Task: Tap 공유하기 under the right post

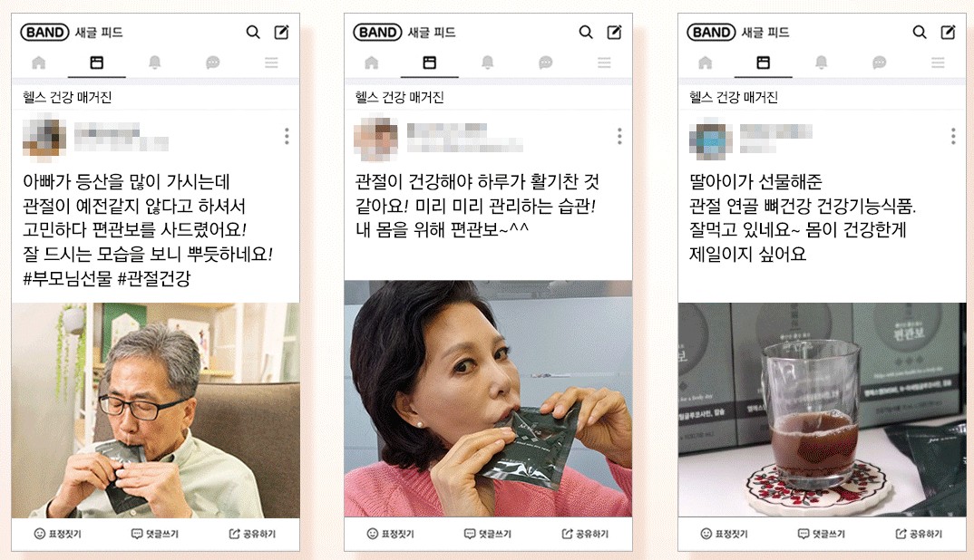Action: pos(919,534)
